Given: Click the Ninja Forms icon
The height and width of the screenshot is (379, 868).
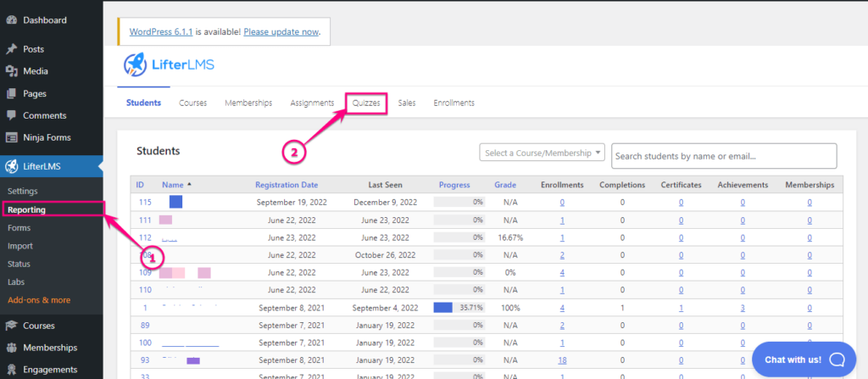Looking at the screenshot, I should 11,137.
